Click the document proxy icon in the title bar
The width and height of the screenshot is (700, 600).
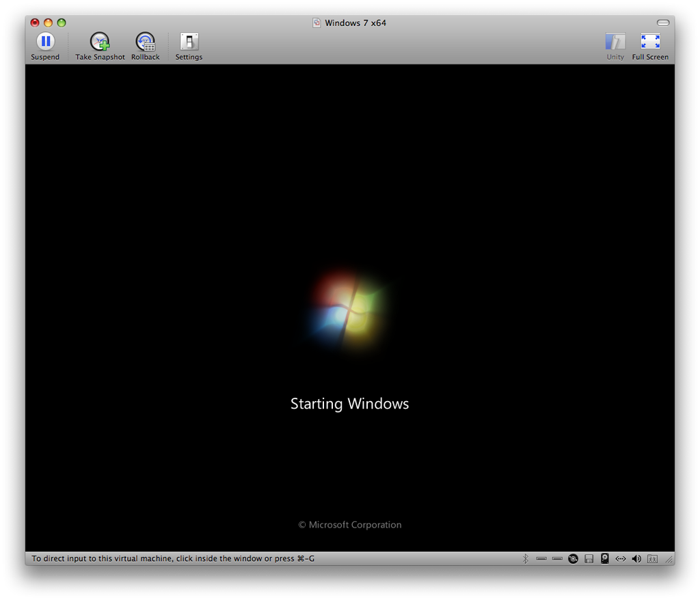(317, 23)
